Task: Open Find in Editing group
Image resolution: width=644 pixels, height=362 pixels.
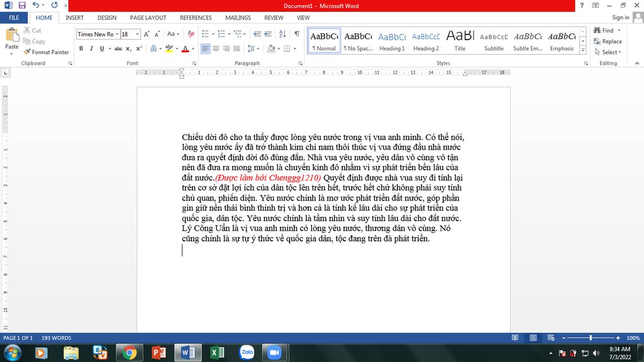Action: point(603,30)
